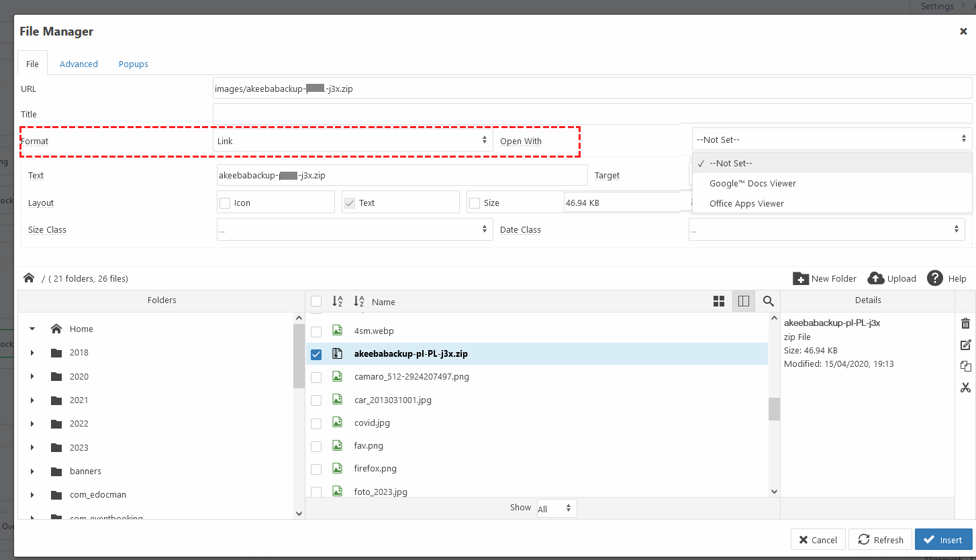Expand the 2021 folder in tree
976x560 pixels.
tap(32, 400)
